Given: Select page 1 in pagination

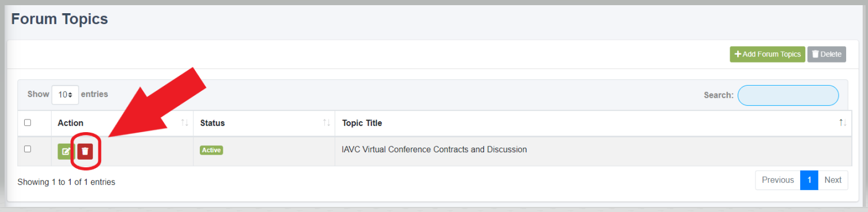Looking at the screenshot, I should click(x=809, y=180).
